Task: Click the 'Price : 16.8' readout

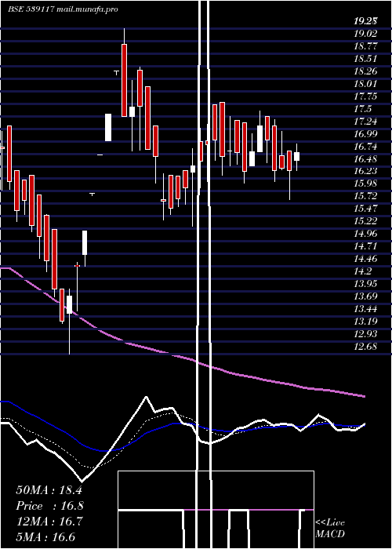Action: [49, 506]
